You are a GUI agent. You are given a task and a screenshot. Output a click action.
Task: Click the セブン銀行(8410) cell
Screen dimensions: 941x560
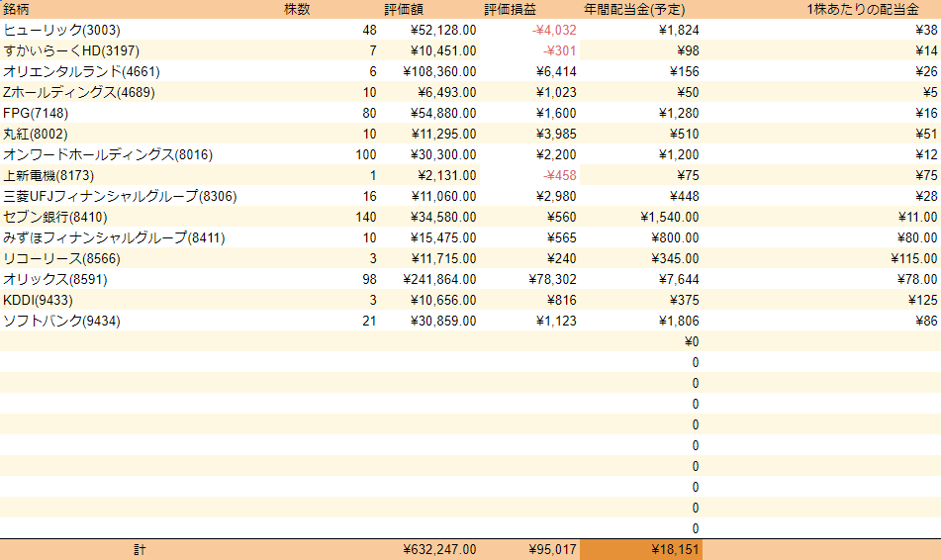55,218
